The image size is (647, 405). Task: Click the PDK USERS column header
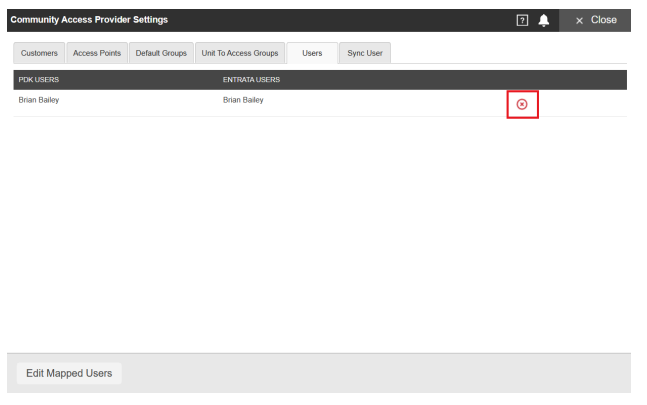tap(39, 80)
